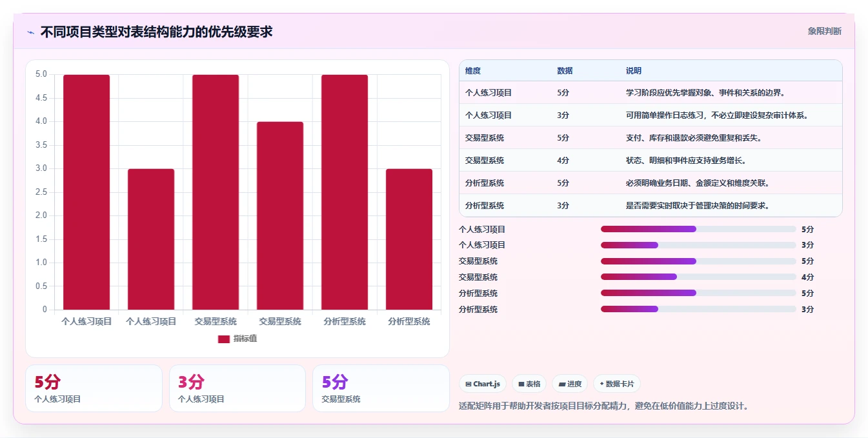Click the 4.5 y-axis tick label
Viewport: 868px width, 438px height.
tap(41, 98)
